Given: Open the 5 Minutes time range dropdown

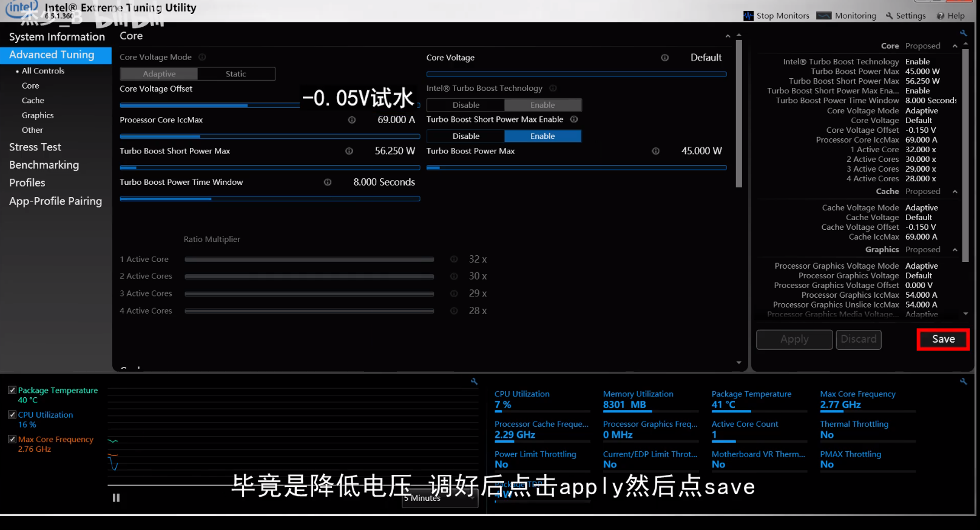Looking at the screenshot, I should (x=439, y=498).
